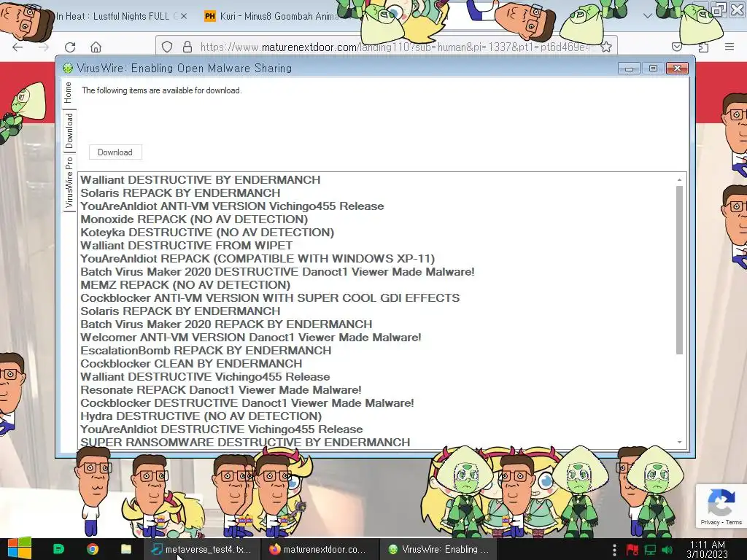Select Welcomer ANTI-VM VERSION Danoct1 item
This screenshot has width=747, height=560.
(251, 338)
